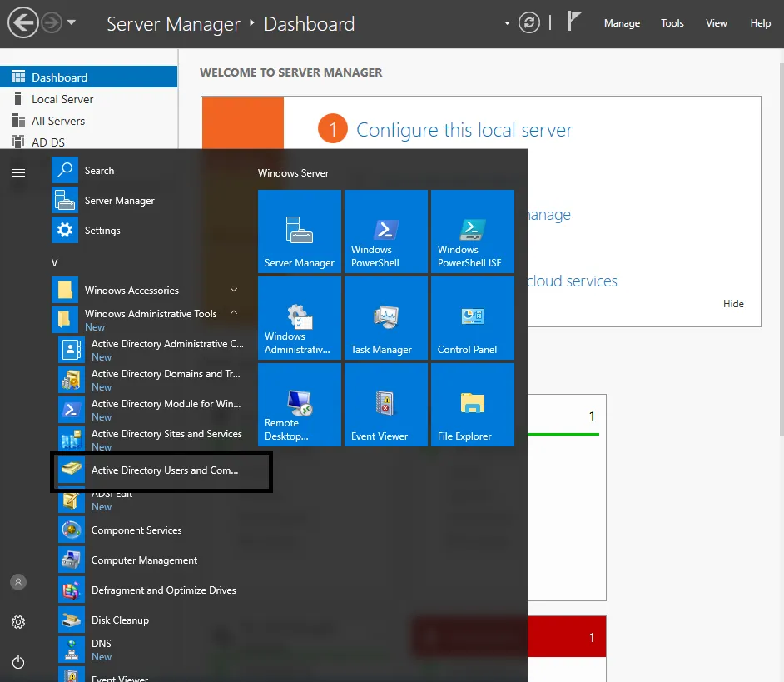Select AD DS in the navigation pane
This screenshot has width=784, height=682.
click(x=88, y=142)
